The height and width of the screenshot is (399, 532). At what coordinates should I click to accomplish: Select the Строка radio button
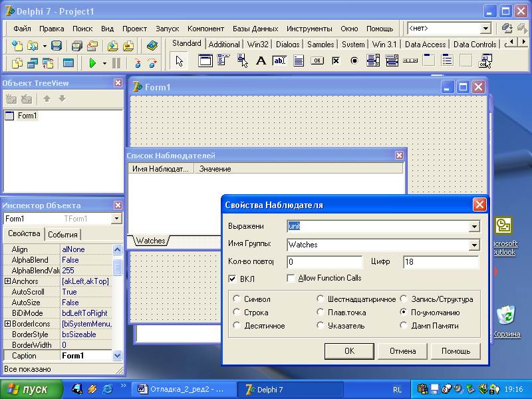click(x=237, y=312)
